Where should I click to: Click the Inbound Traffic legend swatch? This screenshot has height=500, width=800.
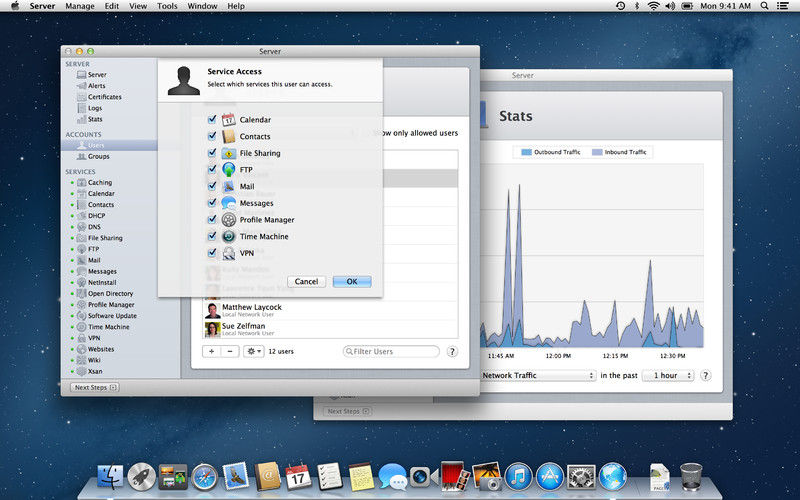(x=597, y=152)
